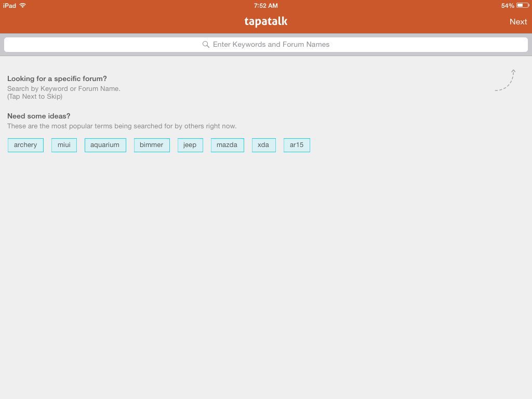Tap the '(Tap Next to Skip)' text
This screenshot has width=532, height=399.
click(x=35, y=96)
